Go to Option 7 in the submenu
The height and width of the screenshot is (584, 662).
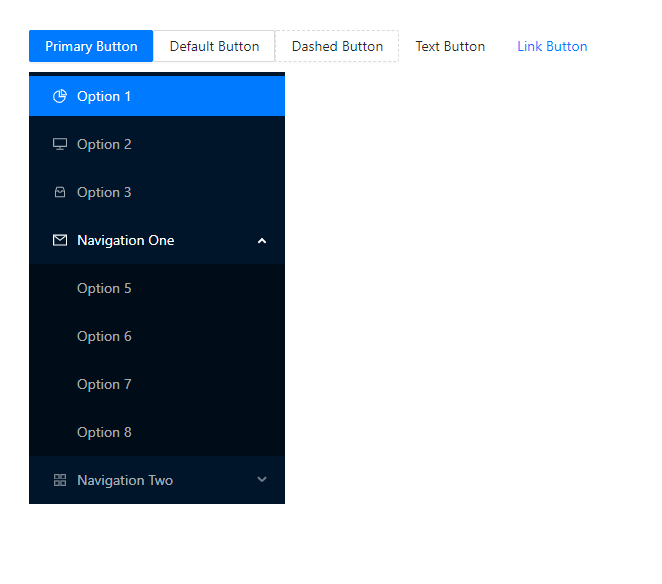tap(157, 384)
